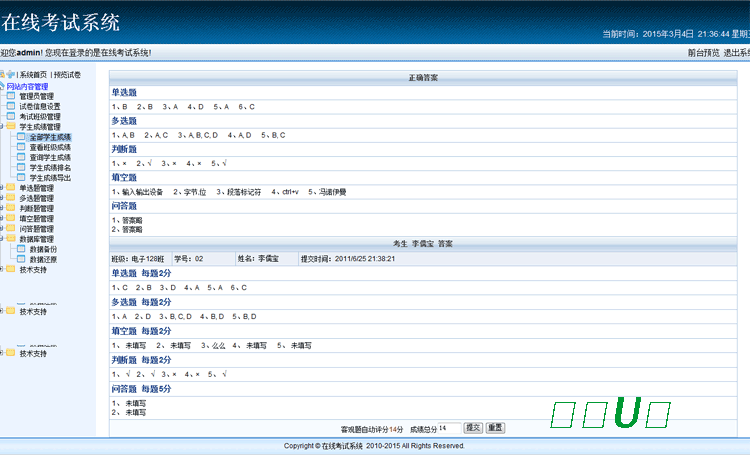Open the 预览试卷 link
This screenshot has width=750, height=455.
[67, 75]
